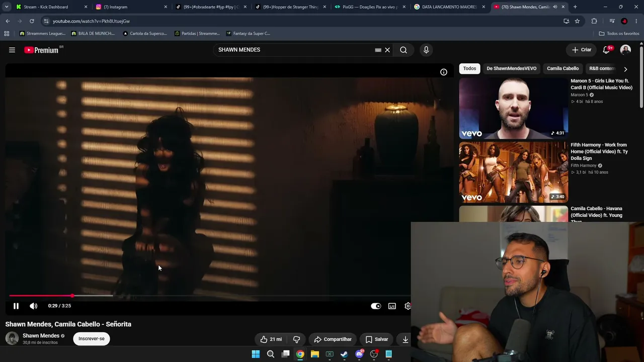Screen dimensions: 644x362
Task: Open the Shawn Mendes channel avatar
Action: [12, 338]
